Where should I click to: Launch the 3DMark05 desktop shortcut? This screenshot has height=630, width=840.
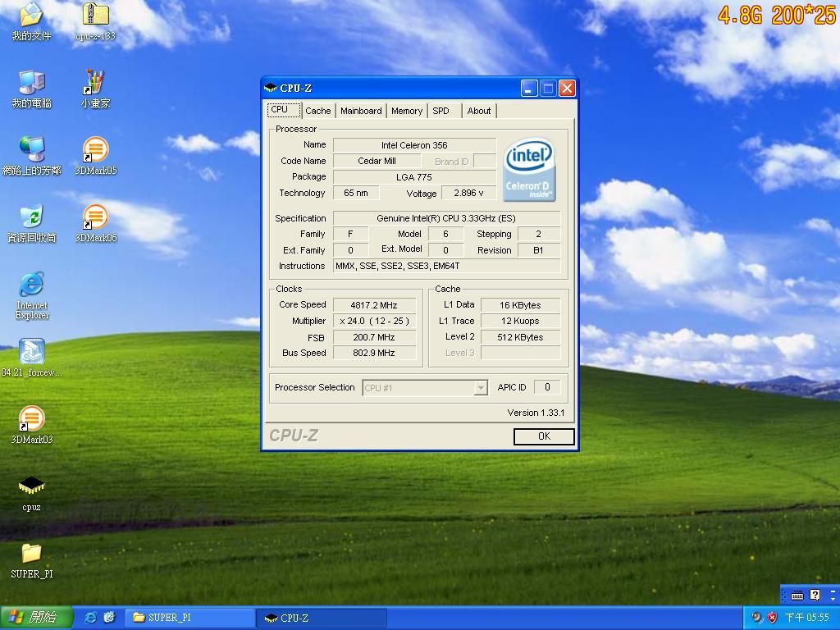tap(96, 149)
